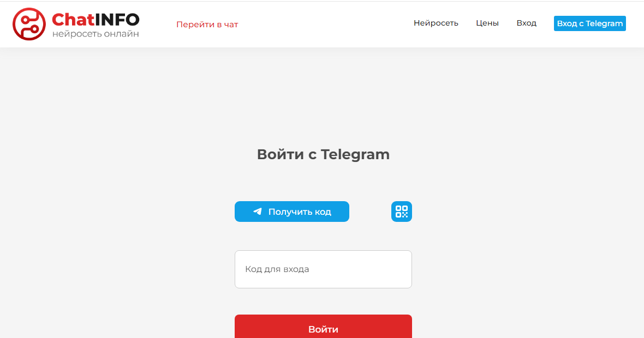Click the word "Telegram" in the page heading

(x=355, y=154)
